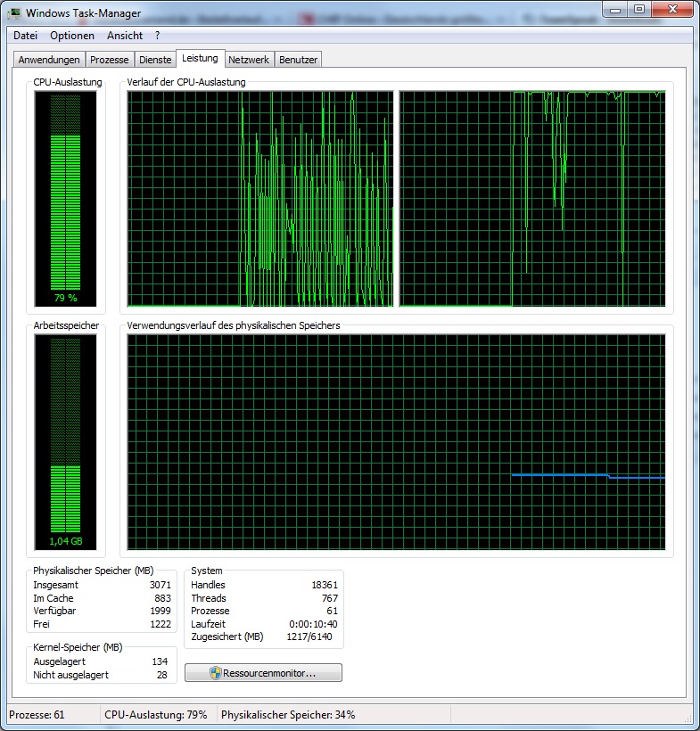This screenshot has height=731, width=700.
Task: Switch to the Netzwerk tab
Action: tap(249, 60)
